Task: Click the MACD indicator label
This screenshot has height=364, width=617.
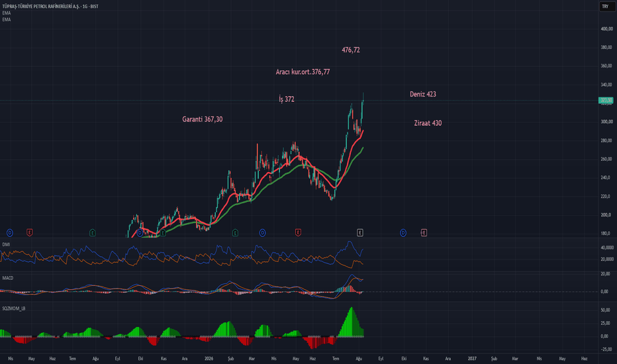Action: coord(7,278)
